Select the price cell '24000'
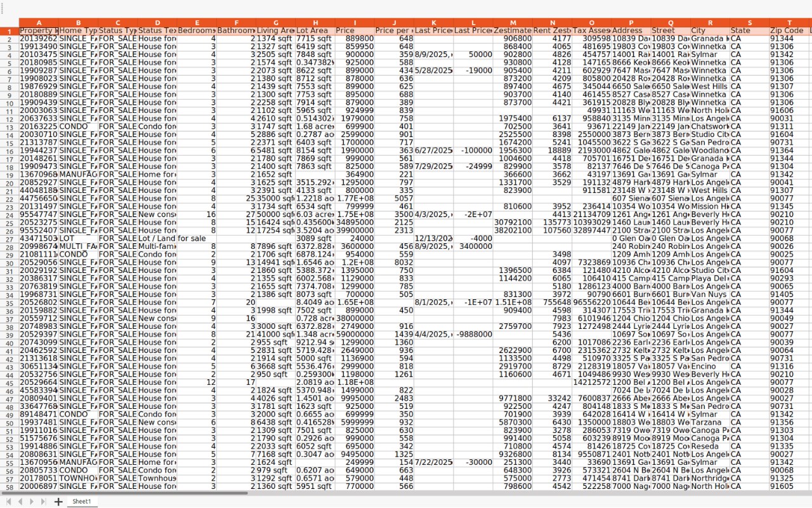812x508 pixels. [355, 238]
